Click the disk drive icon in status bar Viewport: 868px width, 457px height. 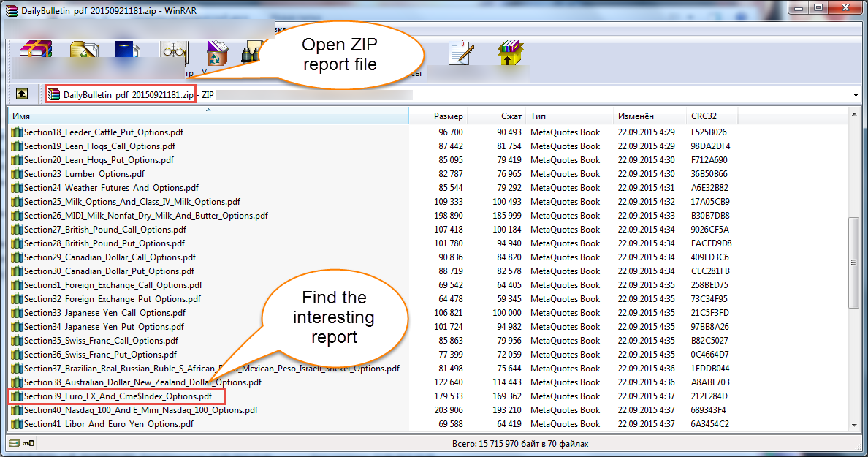15,443
